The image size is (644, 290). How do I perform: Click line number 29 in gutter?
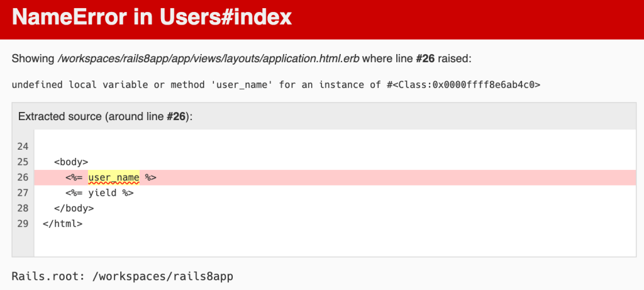(x=23, y=223)
